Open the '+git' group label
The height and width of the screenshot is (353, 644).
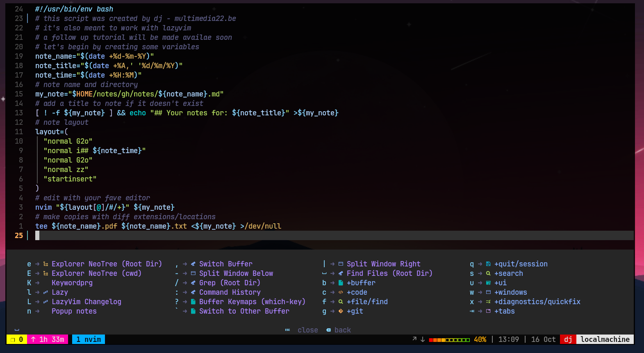click(x=355, y=311)
